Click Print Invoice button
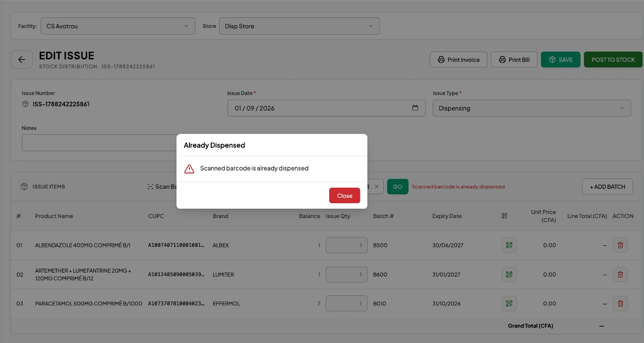The width and height of the screenshot is (644, 343). (459, 59)
